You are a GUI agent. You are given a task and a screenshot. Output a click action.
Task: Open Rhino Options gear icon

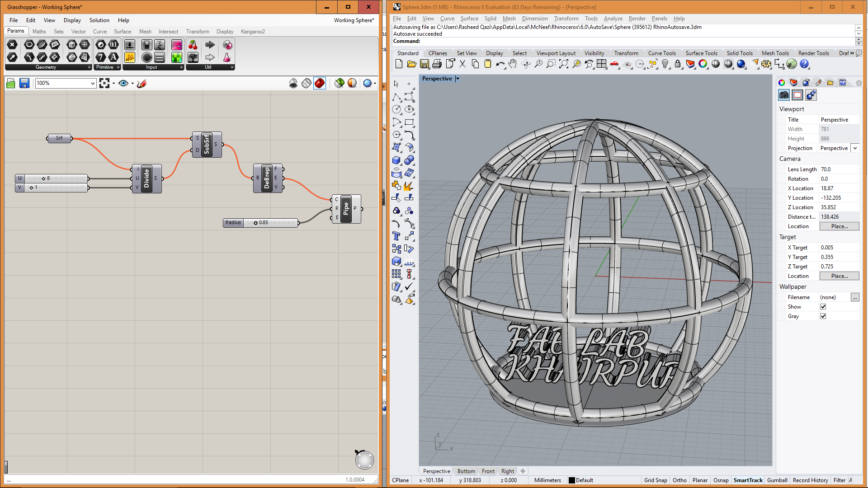766,64
